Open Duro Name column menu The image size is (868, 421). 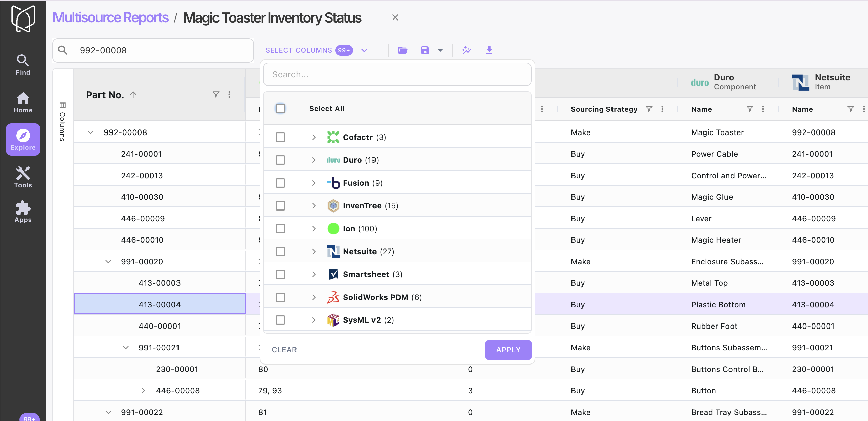[763, 109]
